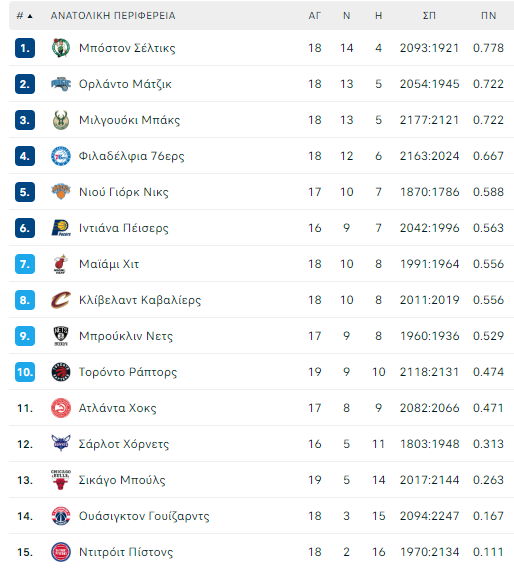
Task: Click the Miami Heat logo
Action: pos(61,264)
